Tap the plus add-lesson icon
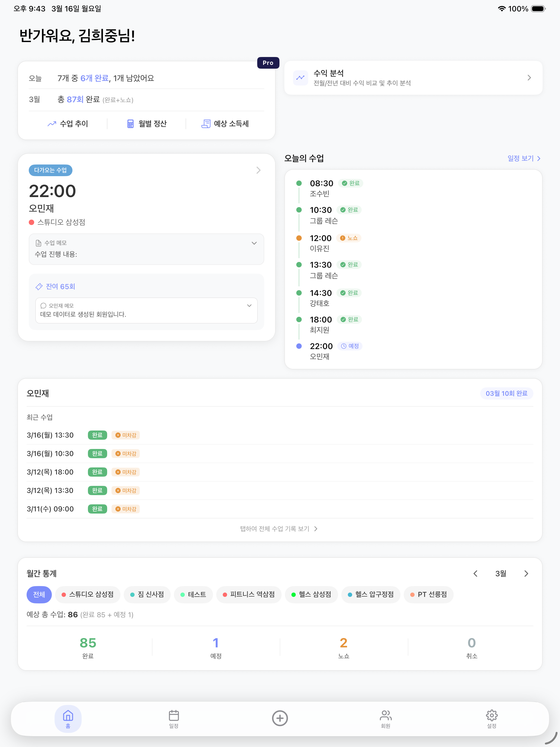 pyautogui.click(x=280, y=718)
